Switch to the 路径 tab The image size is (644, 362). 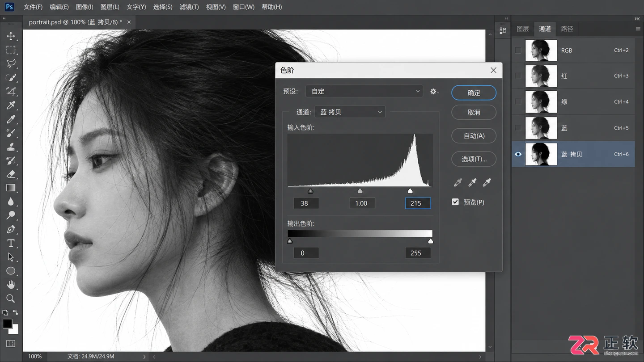pyautogui.click(x=567, y=29)
